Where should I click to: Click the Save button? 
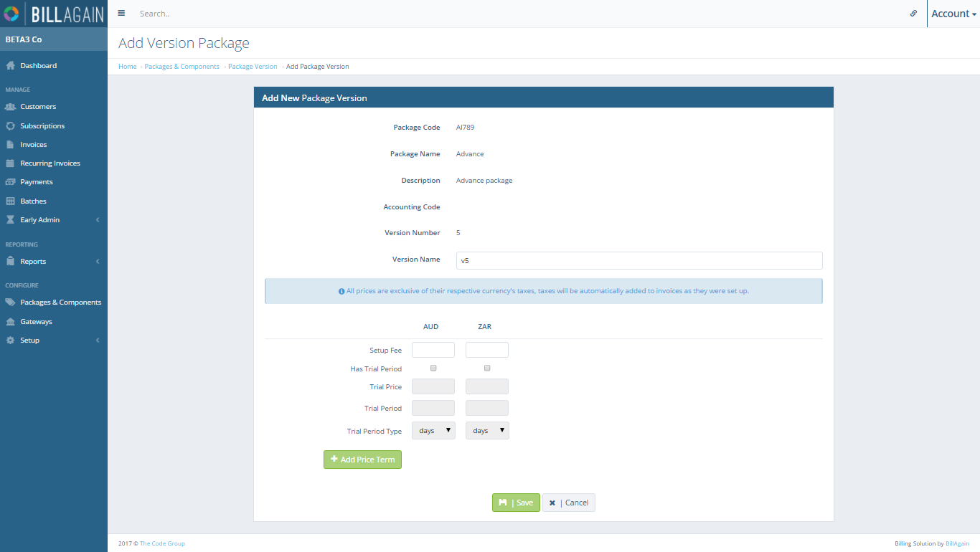(516, 503)
